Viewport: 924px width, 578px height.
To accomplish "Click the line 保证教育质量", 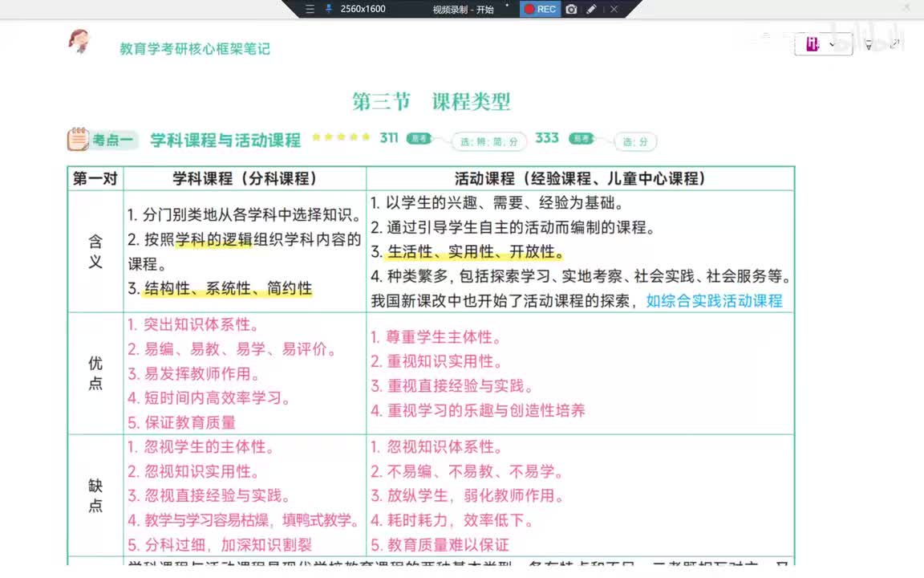I will click(x=181, y=422).
